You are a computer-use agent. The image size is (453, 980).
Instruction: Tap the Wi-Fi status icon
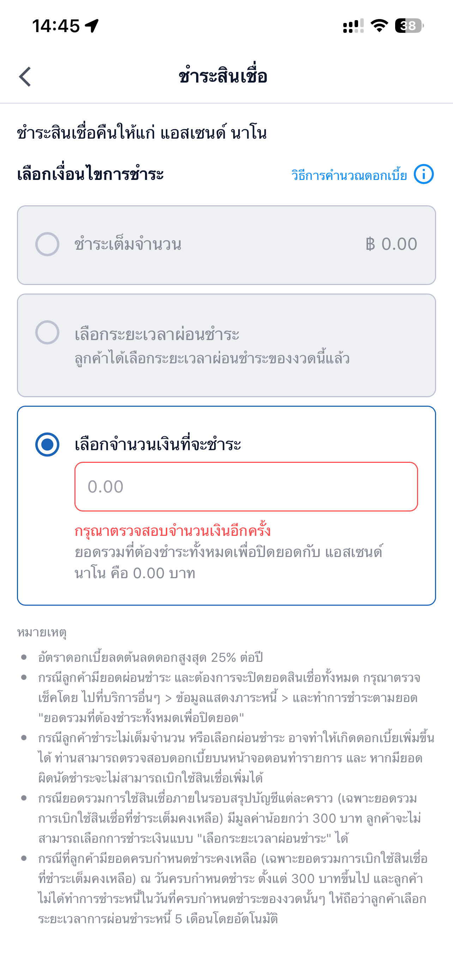click(x=379, y=26)
